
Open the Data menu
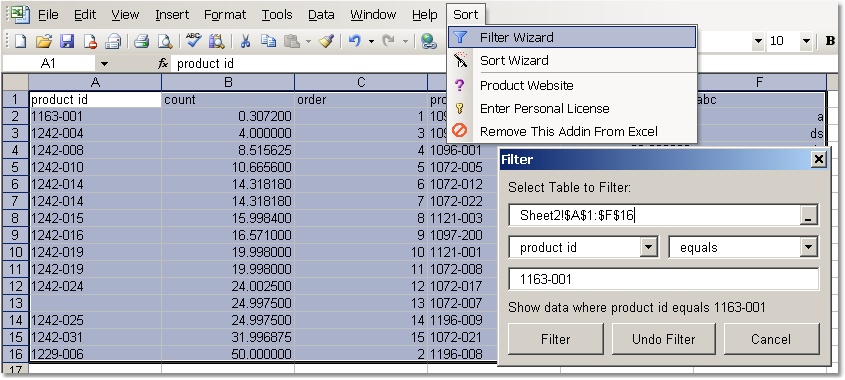tap(321, 15)
